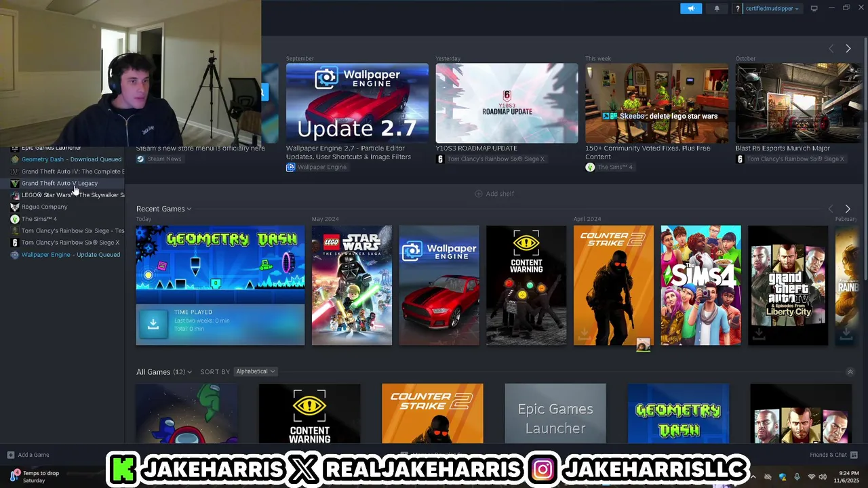Click the Add shelf button
Screen dimensions: 868x488
coord(494,194)
